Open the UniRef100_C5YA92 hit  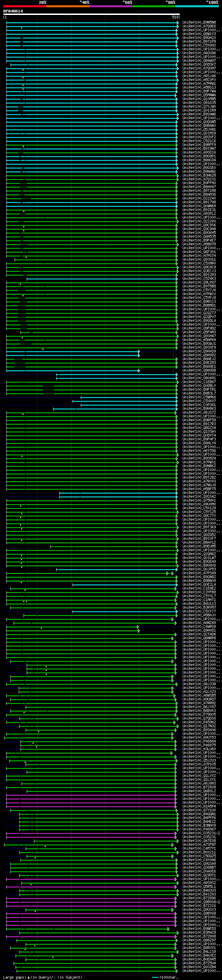click(199, 45)
